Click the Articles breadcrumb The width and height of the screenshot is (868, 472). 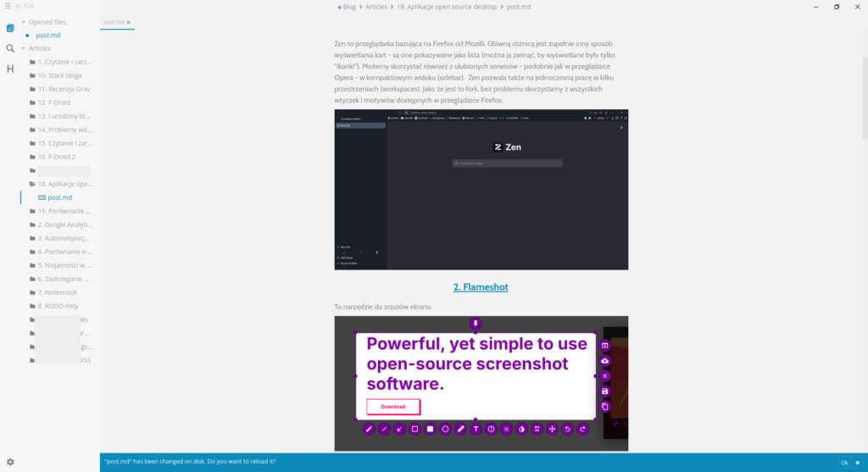click(376, 7)
